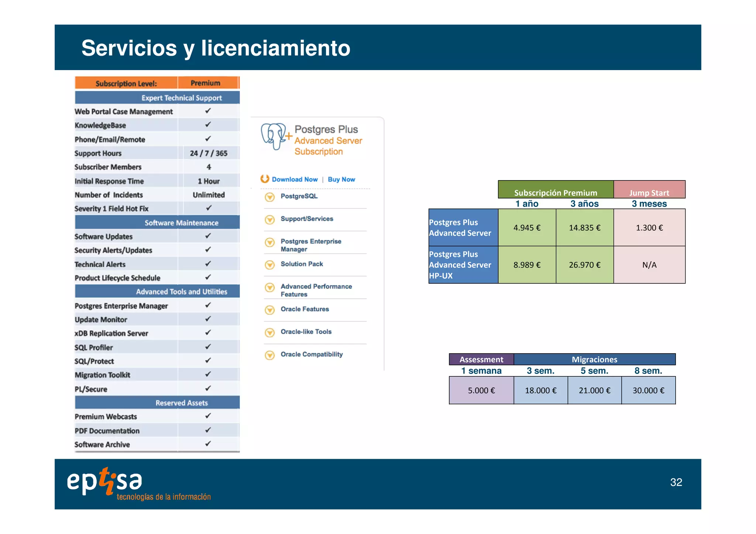The height and width of the screenshot is (534, 756).
Task: Click the Technical Alerts checkmark
Action: coord(208,263)
